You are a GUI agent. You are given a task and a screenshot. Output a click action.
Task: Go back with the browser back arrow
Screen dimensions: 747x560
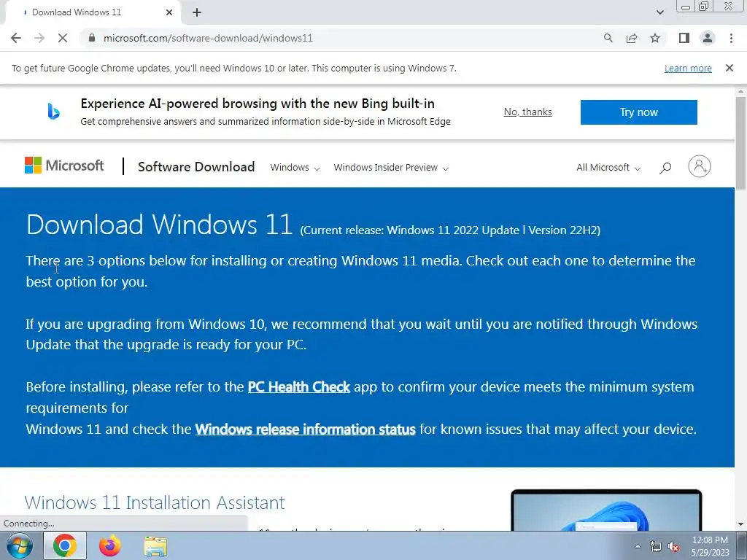coord(16,38)
